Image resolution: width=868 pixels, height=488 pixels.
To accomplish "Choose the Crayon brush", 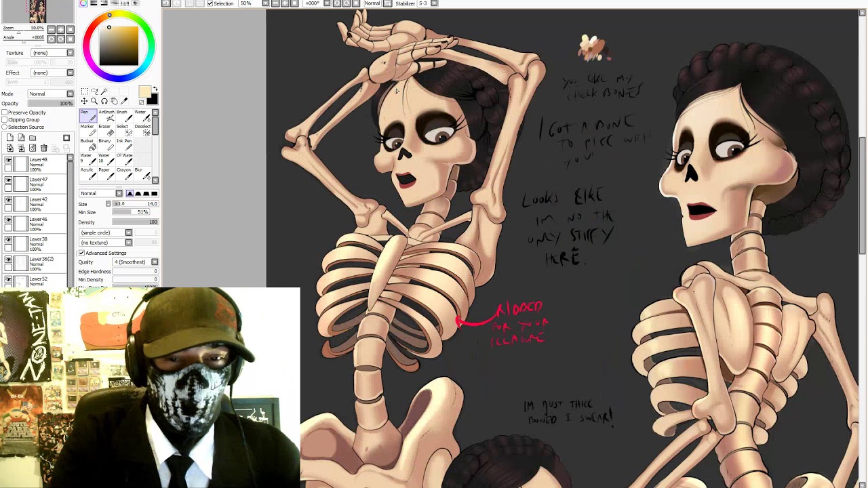I will click(124, 174).
